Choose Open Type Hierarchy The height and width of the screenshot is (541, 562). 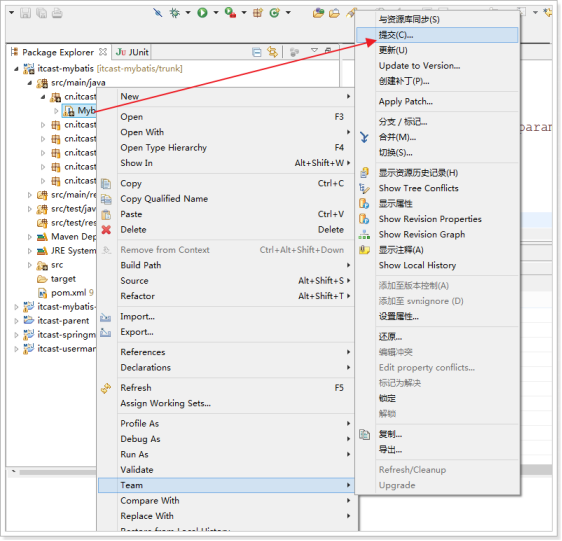point(226,148)
